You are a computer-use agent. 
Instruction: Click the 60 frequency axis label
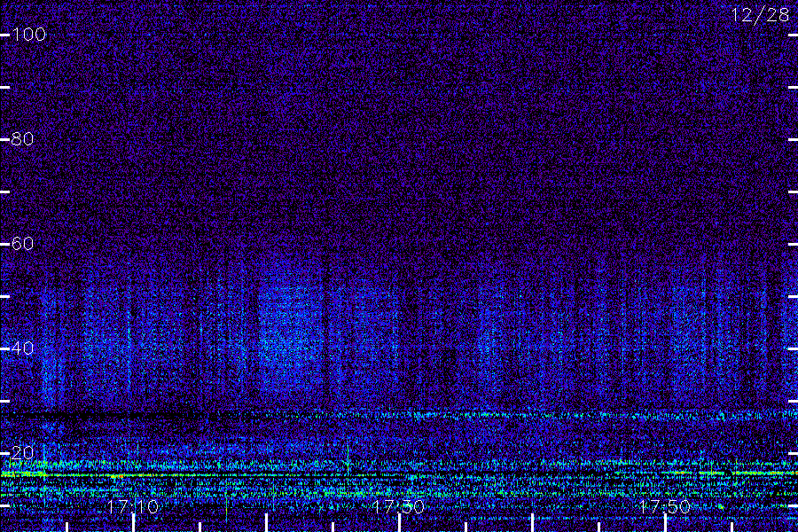[x=23, y=243]
